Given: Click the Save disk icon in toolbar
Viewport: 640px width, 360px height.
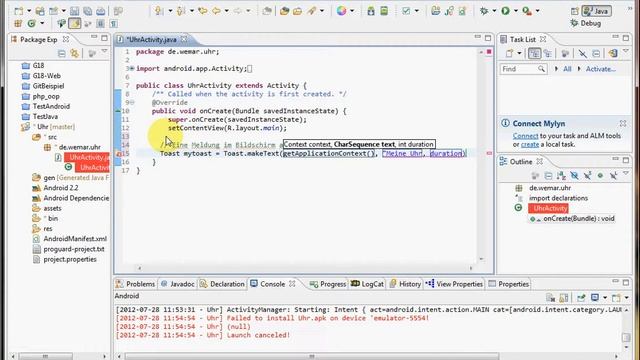Looking at the screenshot, I should [74, 11].
